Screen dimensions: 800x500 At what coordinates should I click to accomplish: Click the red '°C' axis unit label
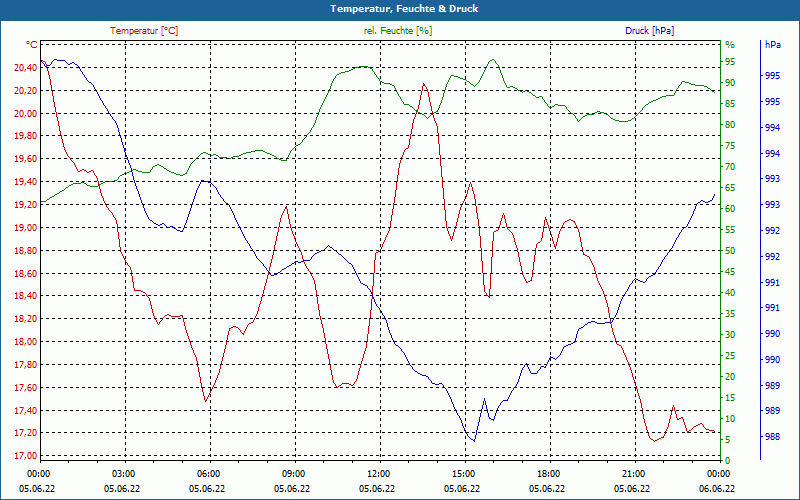(32, 45)
